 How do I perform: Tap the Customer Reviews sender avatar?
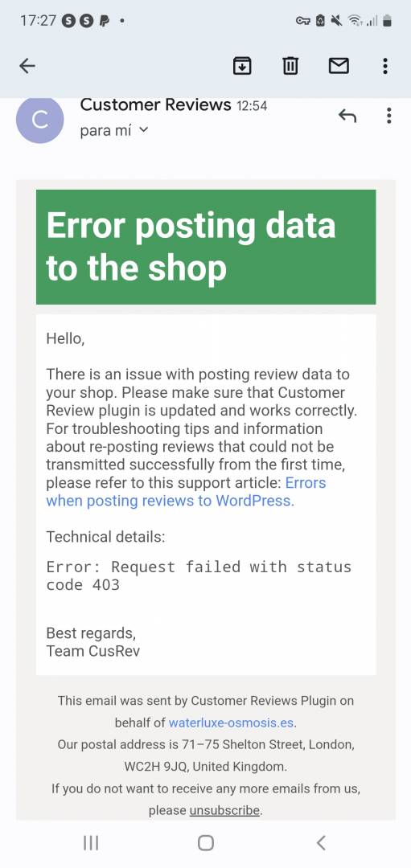click(40, 120)
